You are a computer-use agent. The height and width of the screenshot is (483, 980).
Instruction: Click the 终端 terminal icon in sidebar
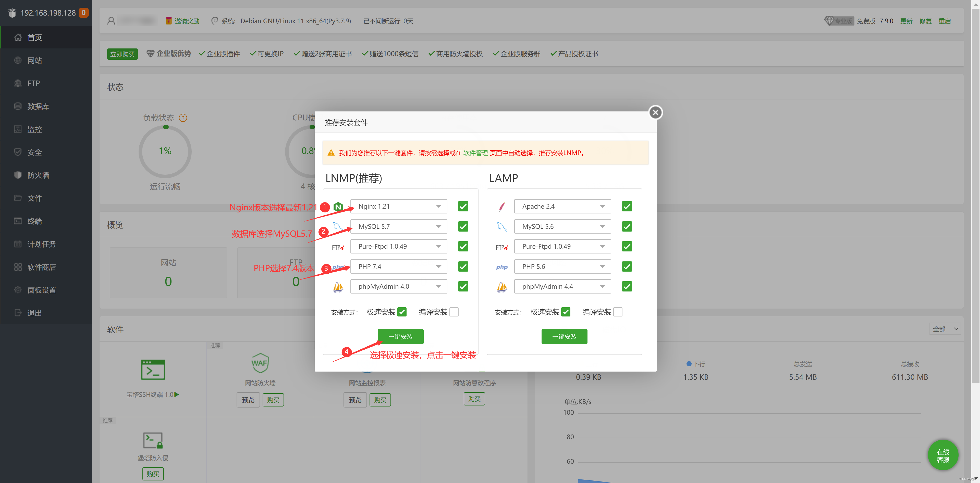coord(18,221)
